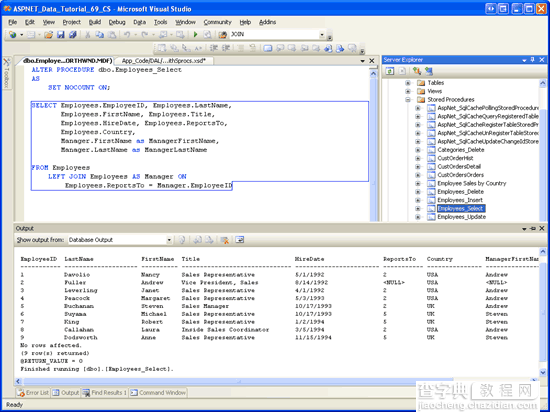The height and width of the screenshot is (412, 550).
Task: Open the Toolbox side panel
Action: coord(6,73)
